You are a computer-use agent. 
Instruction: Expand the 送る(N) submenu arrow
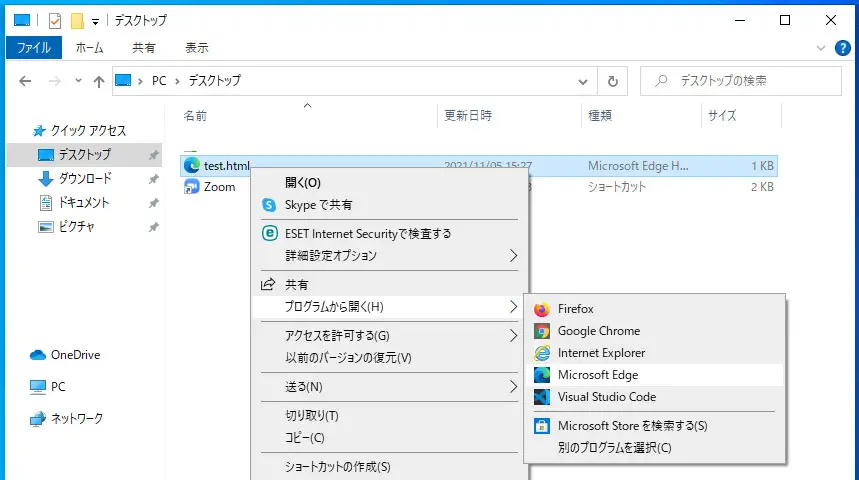tap(513, 387)
